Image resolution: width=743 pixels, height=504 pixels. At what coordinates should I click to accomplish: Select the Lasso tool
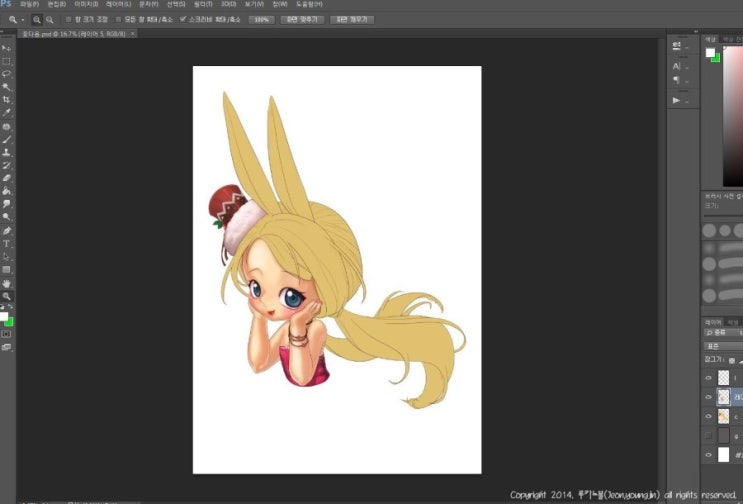pyautogui.click(x=6, y=74)
